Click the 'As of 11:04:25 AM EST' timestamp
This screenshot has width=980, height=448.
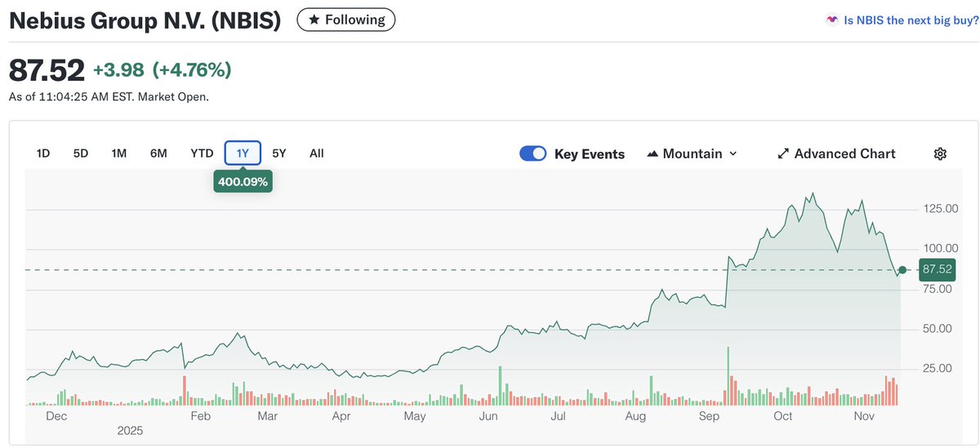109,97
